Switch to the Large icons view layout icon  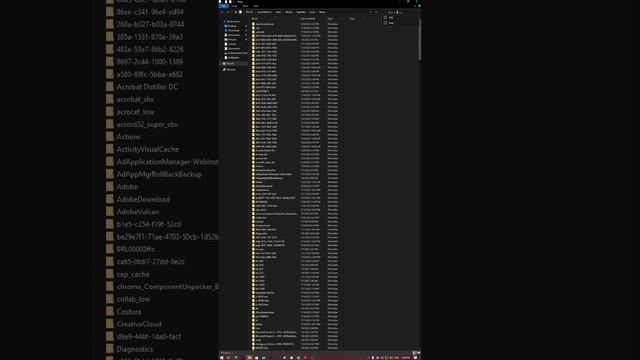coord(418,353)
